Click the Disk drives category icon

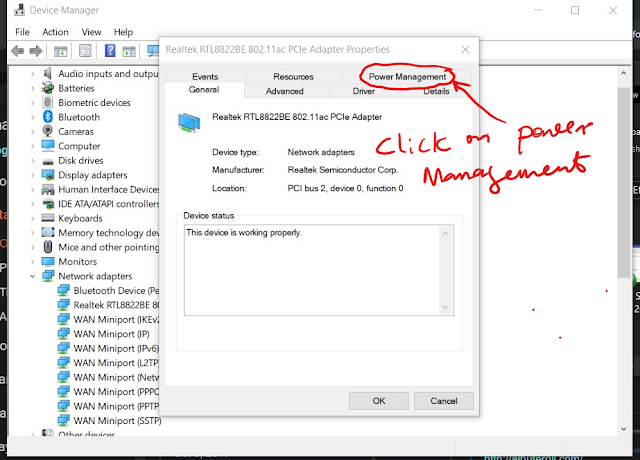pyautogui.click(x=48, y=161)
